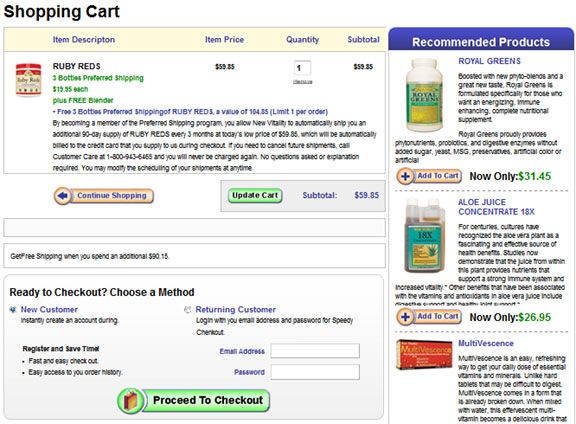Screen dimensions: 576x424
Task: Open the Royal Greens bottle image
Action: 424,95
